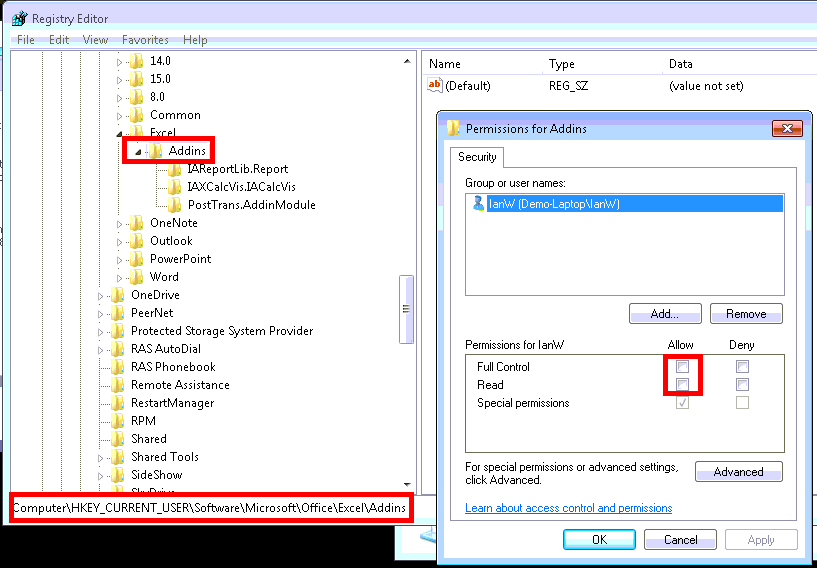Click the PowerPoint folder icon
This screenshot has width=817, height=568.
[137, 259]
